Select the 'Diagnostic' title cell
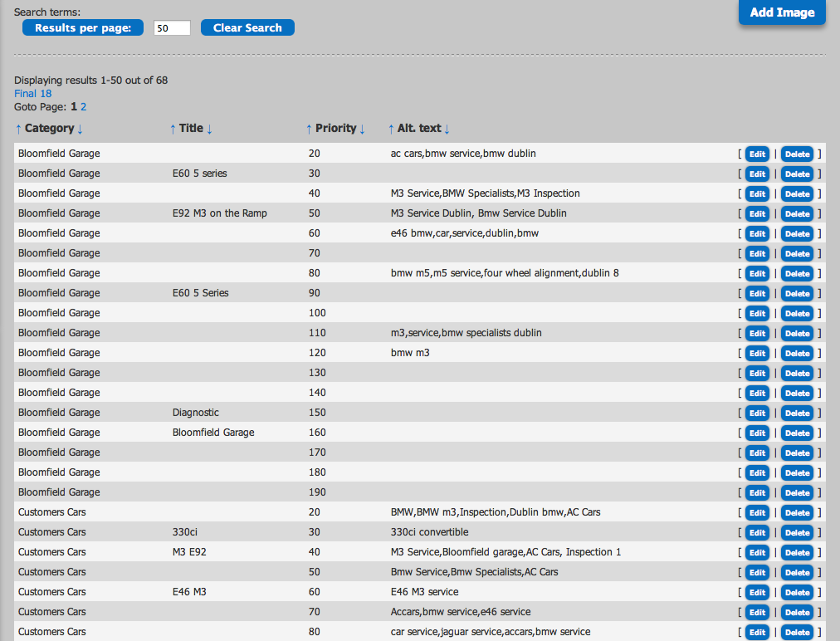 (x=196, y=413)
